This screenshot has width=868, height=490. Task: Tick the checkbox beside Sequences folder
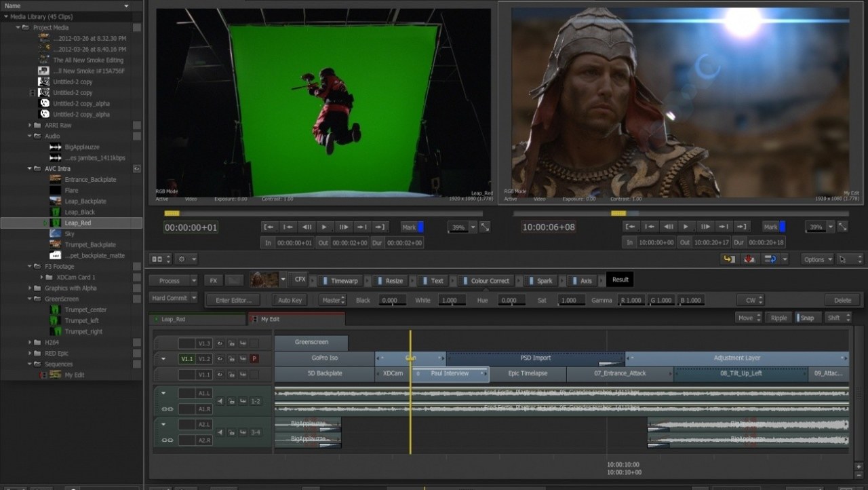pyautogui.click(x=137, y=364)
